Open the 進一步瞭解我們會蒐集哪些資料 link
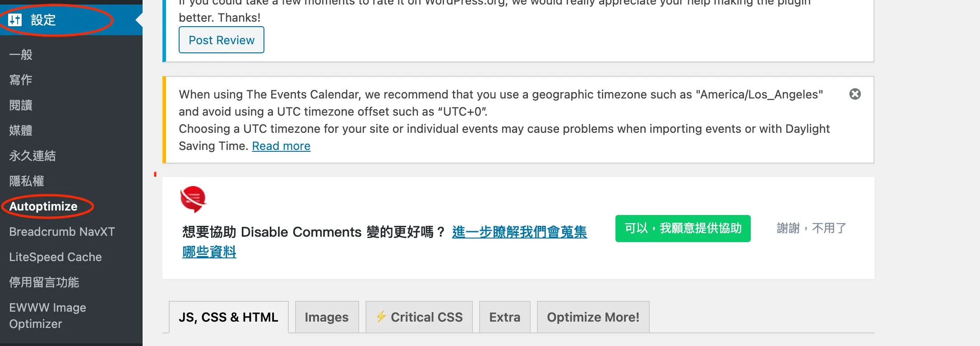 (519, 232)
